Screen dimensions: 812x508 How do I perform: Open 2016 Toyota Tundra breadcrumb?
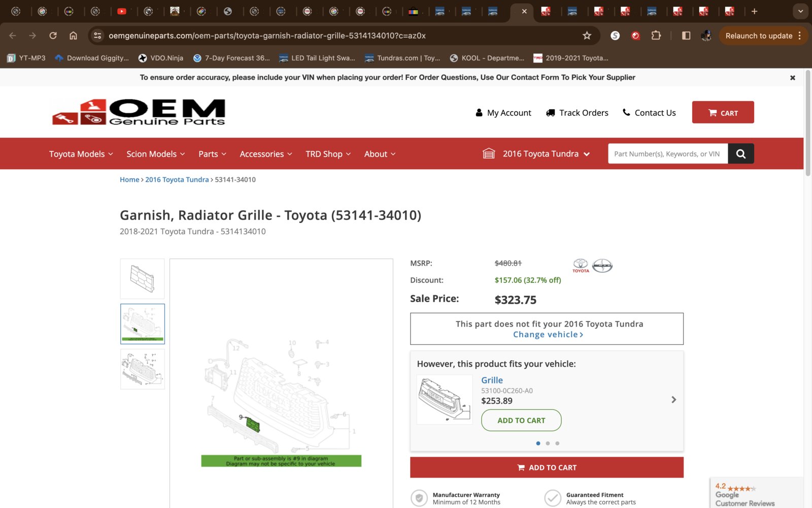[x=177, y=180]
